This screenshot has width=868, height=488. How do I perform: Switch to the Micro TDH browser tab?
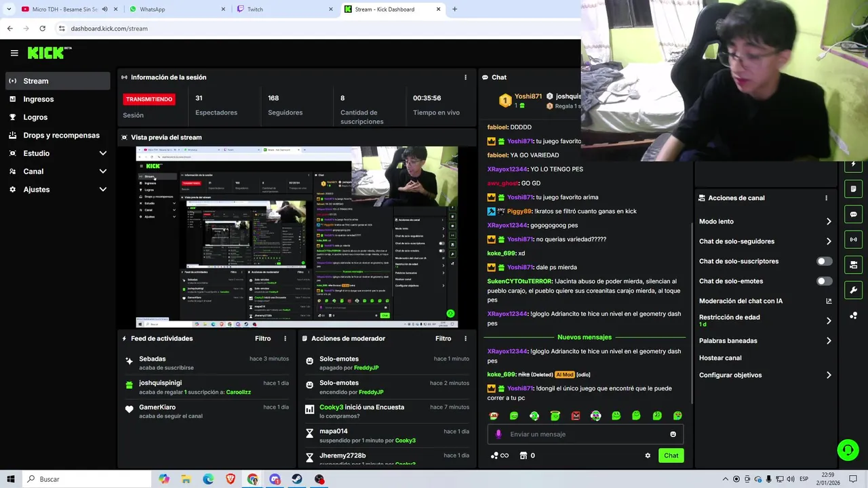tap(68, 9)
